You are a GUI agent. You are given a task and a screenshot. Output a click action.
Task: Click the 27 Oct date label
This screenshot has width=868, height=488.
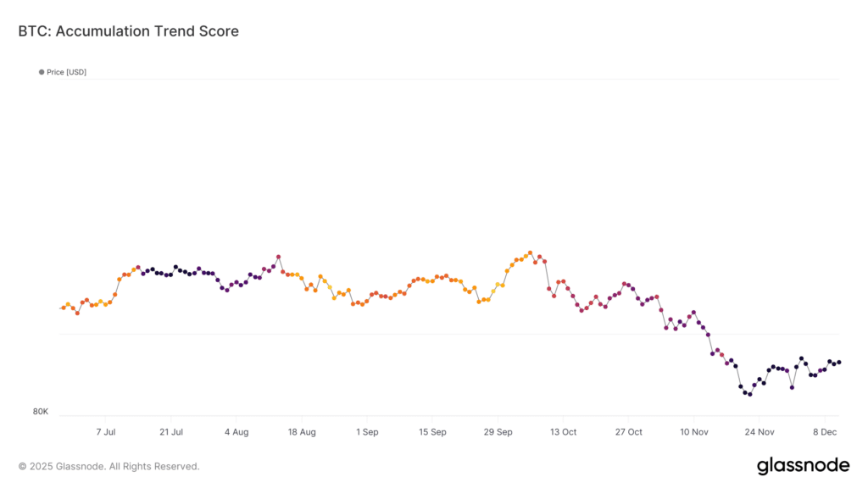point(628,432)
